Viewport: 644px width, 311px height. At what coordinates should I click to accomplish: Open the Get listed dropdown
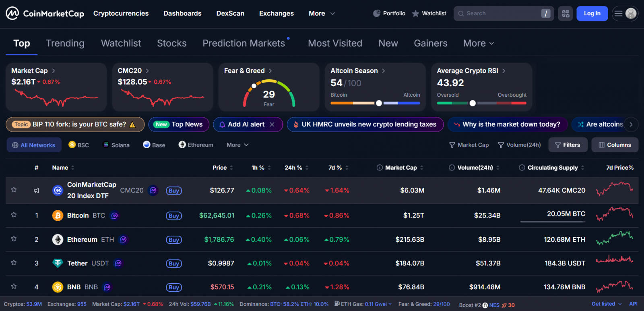click(x=607, y=304)
